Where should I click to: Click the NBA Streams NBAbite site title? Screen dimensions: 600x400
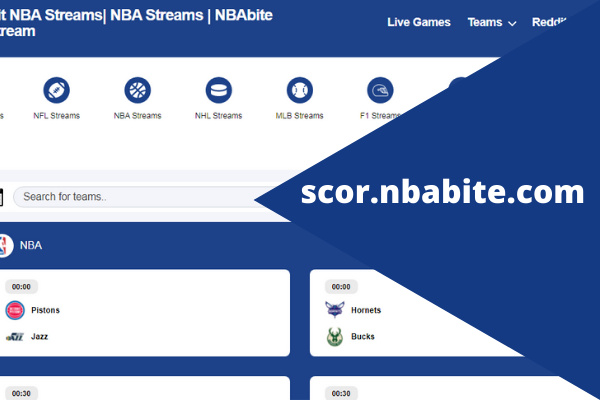pyautogui.click(x=136, y=23)
